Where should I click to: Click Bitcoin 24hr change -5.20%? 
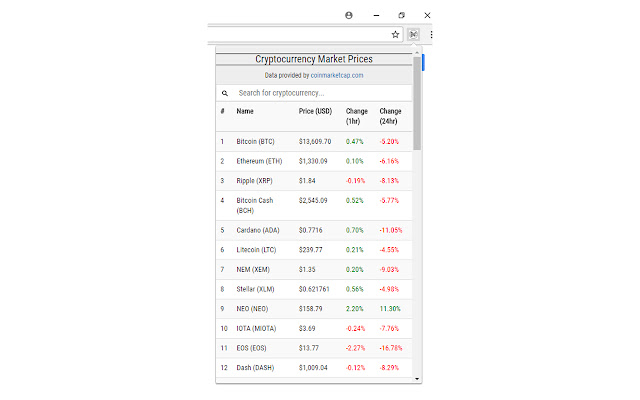tap(389, 142)
